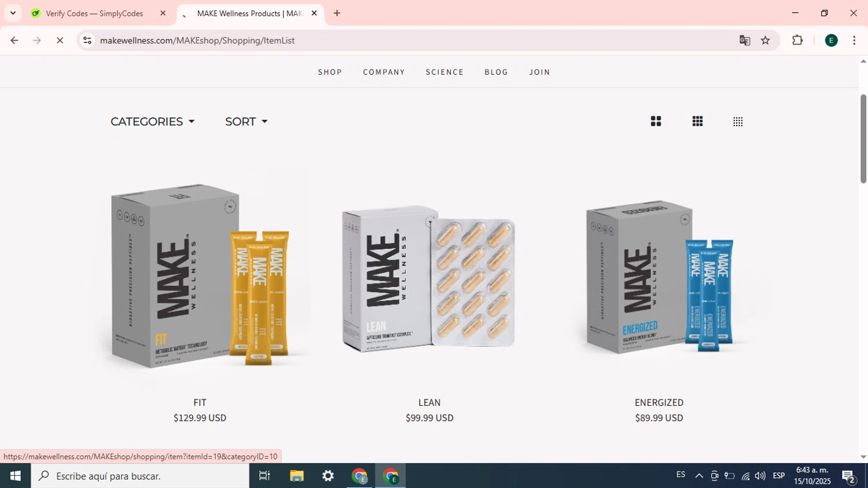Click the LEAN product name link
Image resolution: width=868 pixels, height=488 pixels.
point(429,402)
